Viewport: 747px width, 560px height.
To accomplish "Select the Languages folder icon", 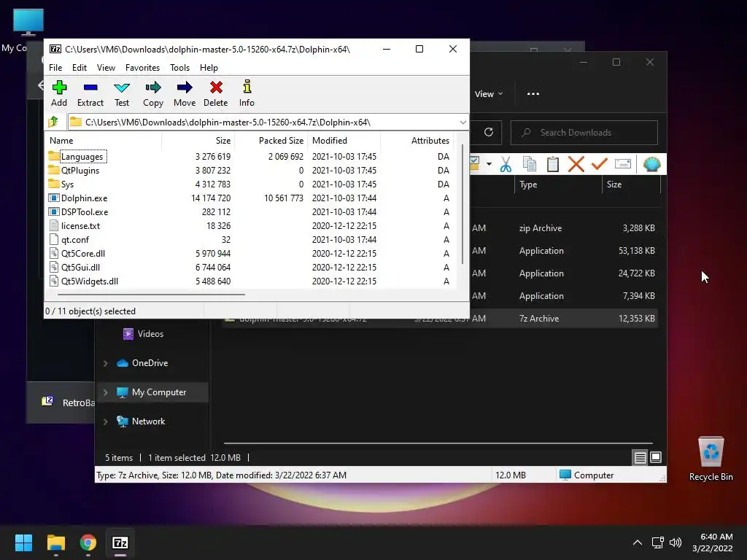I will point(54,156).
